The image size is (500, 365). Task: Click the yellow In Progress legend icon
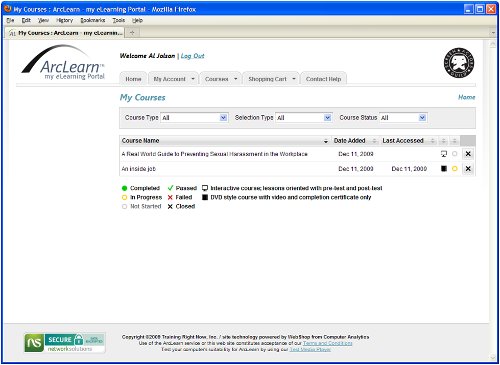pyautogui.click(x=125, y=197)
